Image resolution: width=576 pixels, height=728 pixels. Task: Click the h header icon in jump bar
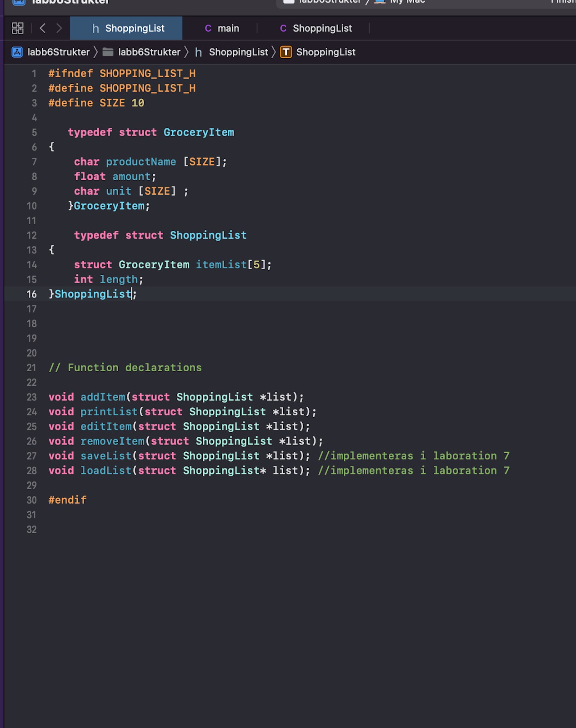click(x=198, y=52)
